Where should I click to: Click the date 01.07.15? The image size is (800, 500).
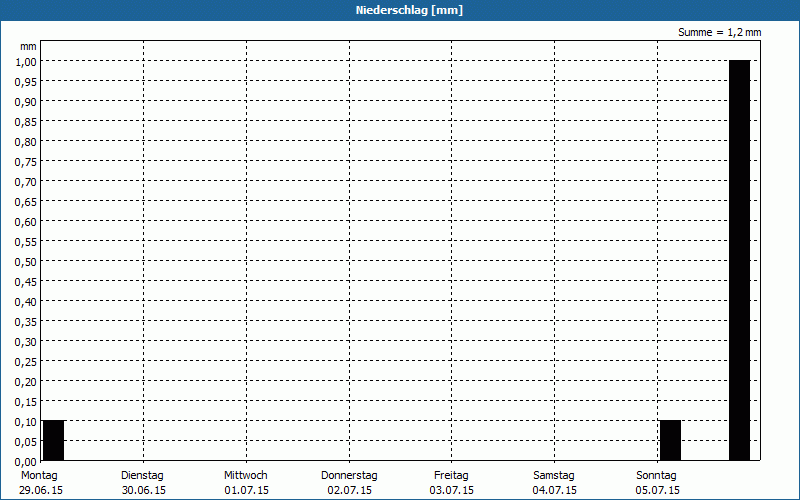[x=246, y=490]
